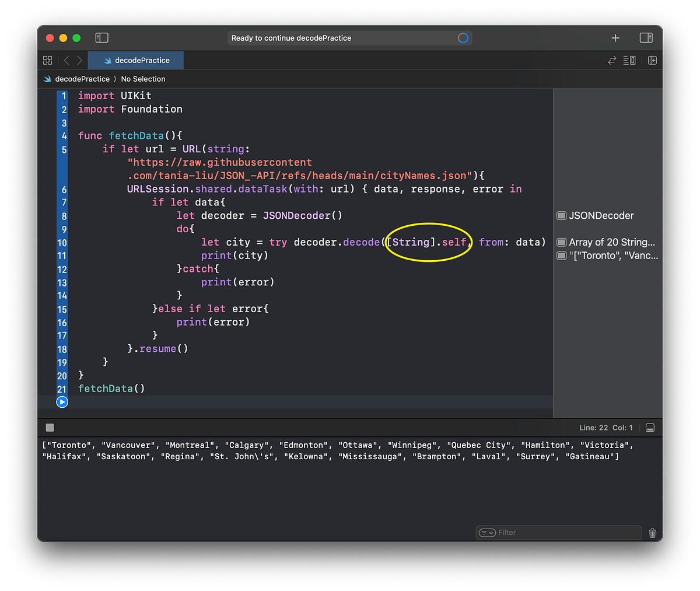Image resolution: width=700 pixels, height=591 pixels.
Task: Open the No Selection jump bar menu
Action: click(x=143, y=79)
